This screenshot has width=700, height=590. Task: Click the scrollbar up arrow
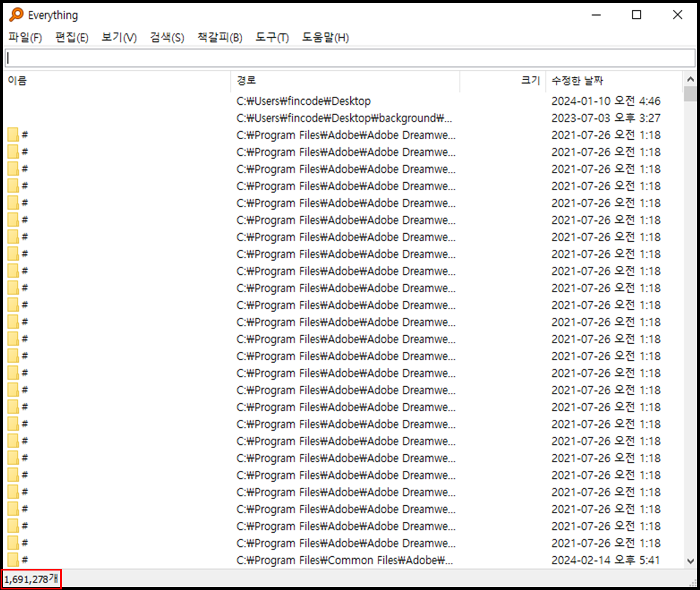point(690,79)
